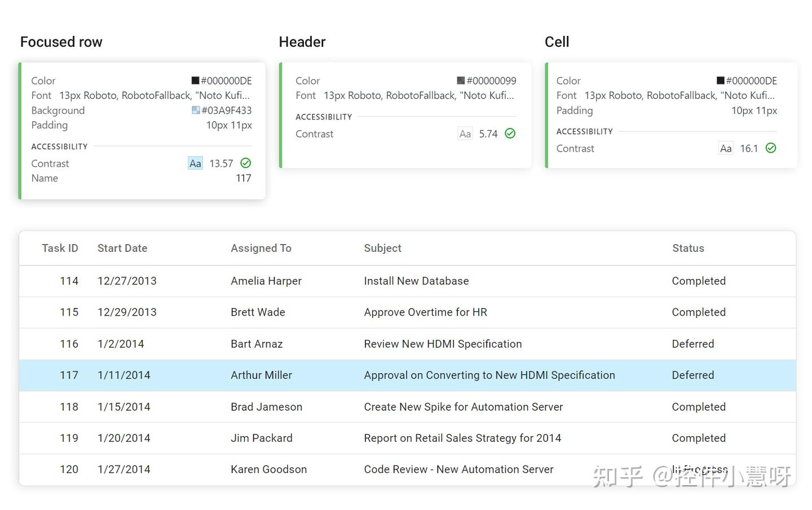
Task: Click the Review New HDMI Specification cell
Action: pos(443,344)
